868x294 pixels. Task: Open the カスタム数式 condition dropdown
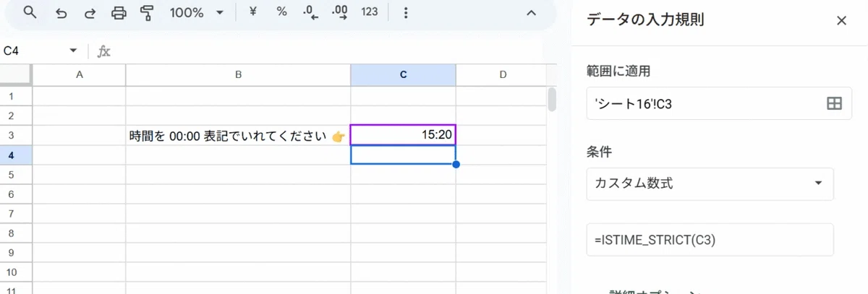pyautogui.click(x=710, y=183)
